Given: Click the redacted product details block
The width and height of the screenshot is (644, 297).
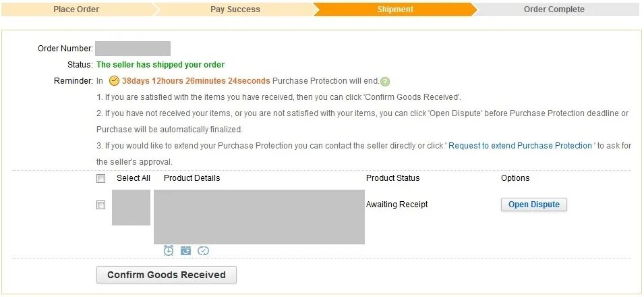Looking at the screenshot, I should (x=259, y=217).
